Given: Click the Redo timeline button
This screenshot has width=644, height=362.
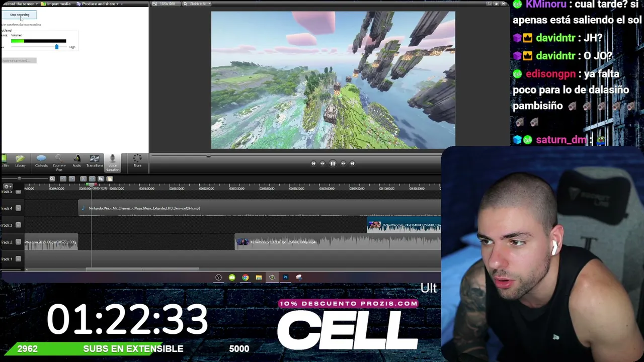Looking at the screenshot, I should (x=72, y=178).
